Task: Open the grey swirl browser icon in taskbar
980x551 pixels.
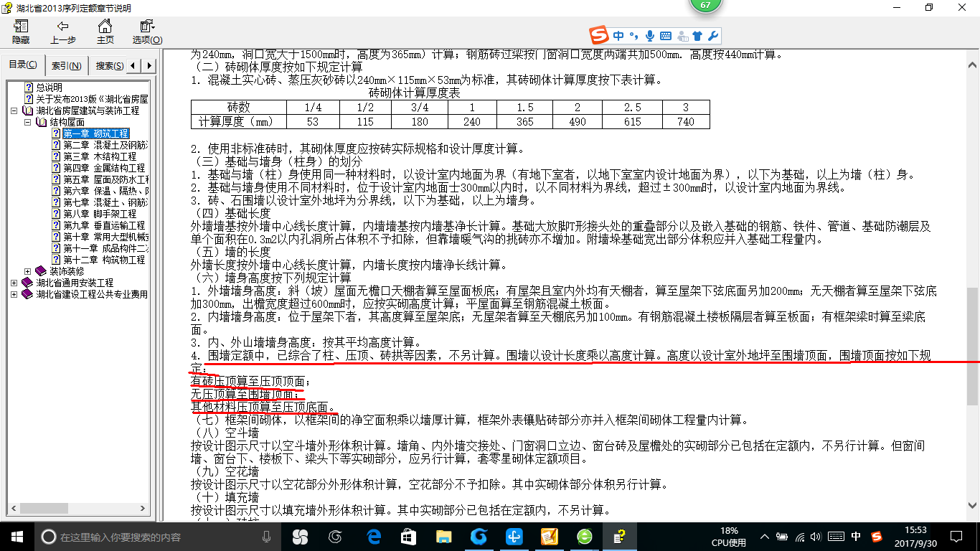Action: pos(335,536)
